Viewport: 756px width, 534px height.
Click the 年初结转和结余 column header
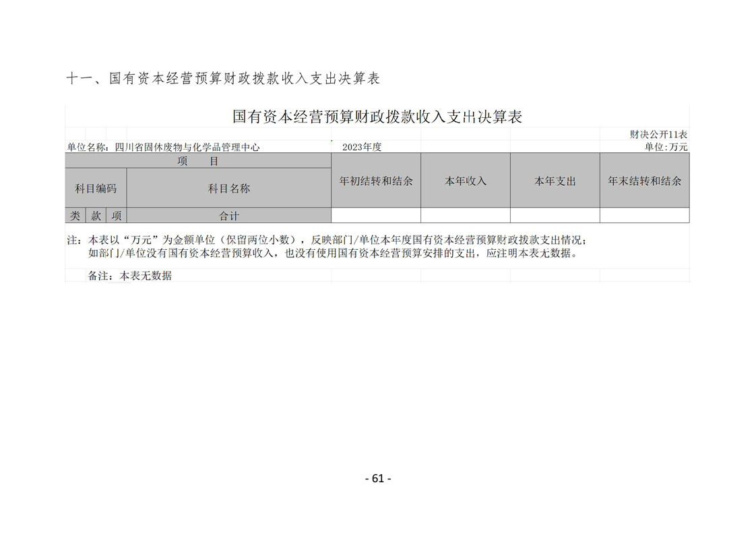point(376,180)
